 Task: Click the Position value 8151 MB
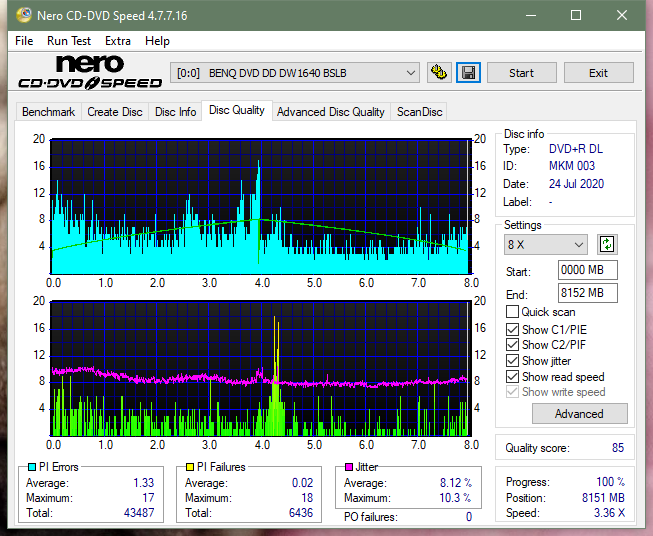pos(603,498)
